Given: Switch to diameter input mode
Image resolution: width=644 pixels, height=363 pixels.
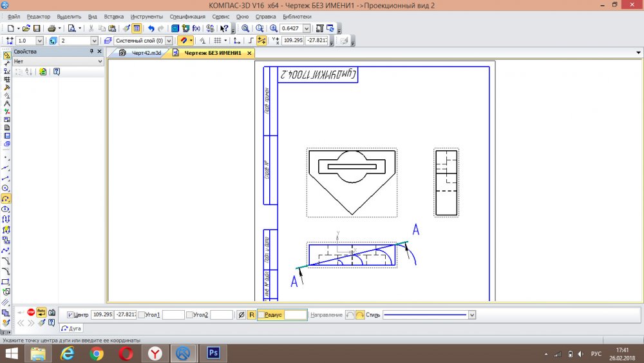Looking at the screenshot, I should (241, 315).
